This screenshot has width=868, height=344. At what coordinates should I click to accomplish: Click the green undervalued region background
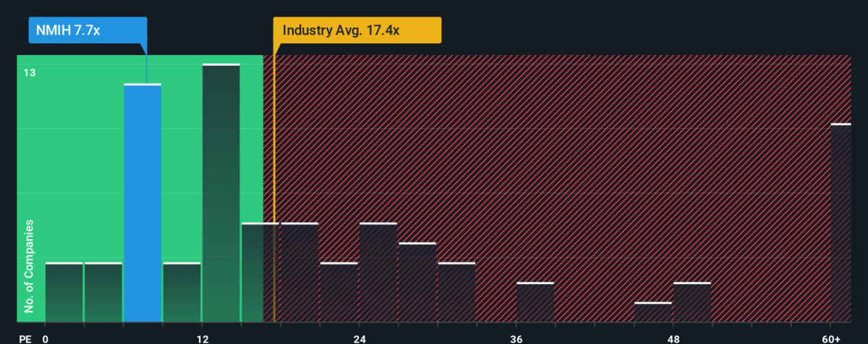[141, 188]
